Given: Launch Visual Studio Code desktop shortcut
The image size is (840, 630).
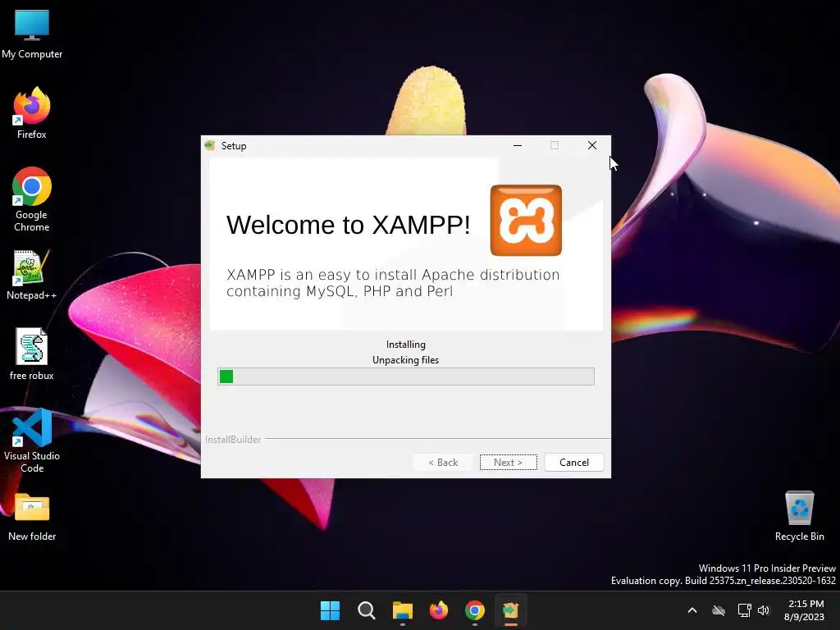Looking at the screenshot, I should tap(32, 441).
